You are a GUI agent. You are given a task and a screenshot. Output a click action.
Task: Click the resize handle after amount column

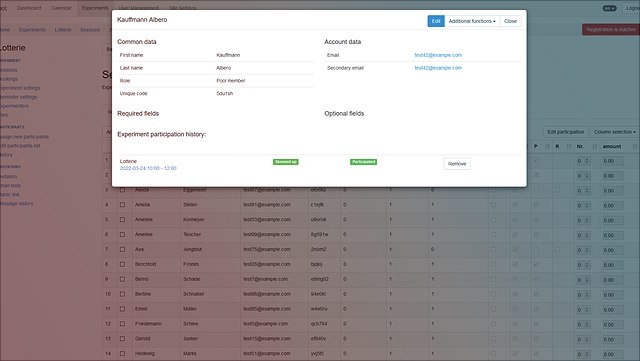click(634, 146)
